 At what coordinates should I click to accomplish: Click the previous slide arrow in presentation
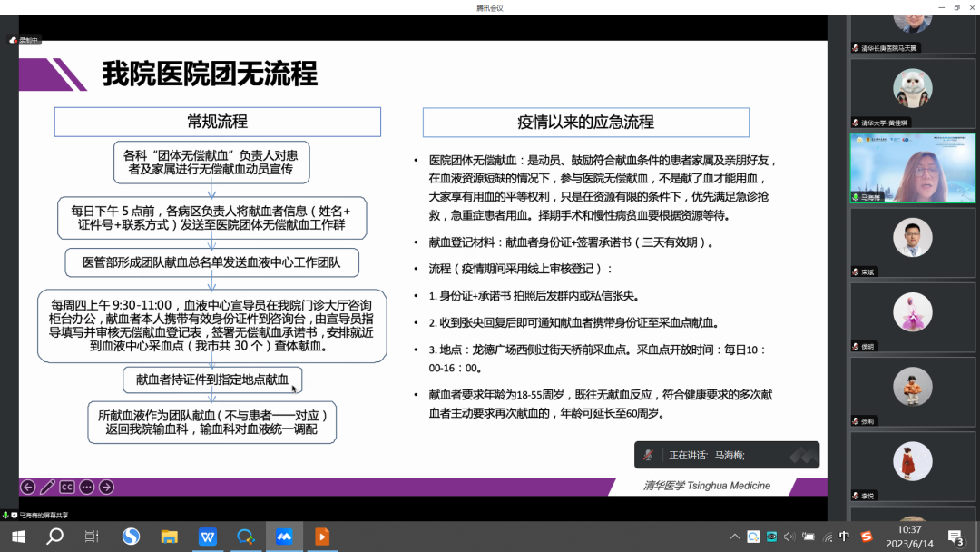coord(28,488)
